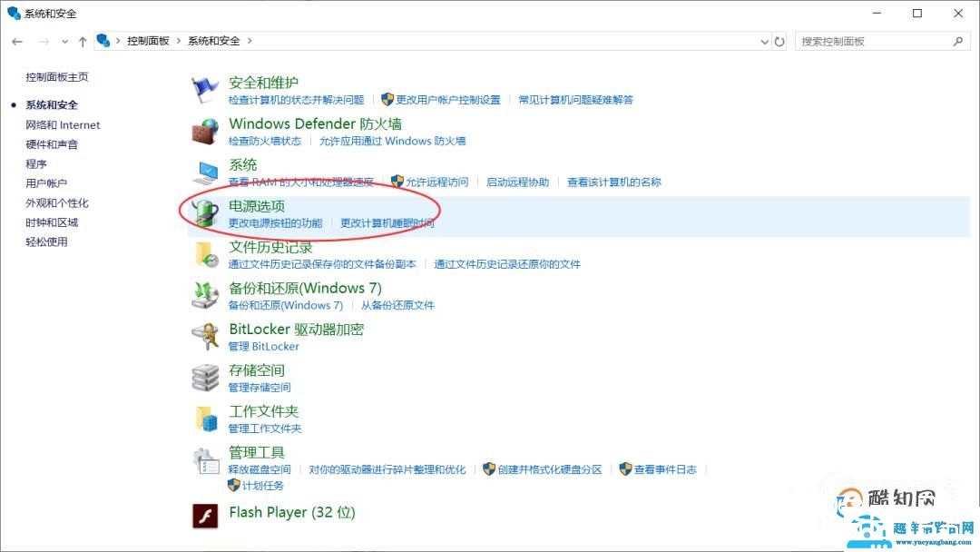
Task: Click the 允许远程访问 link
Action: [436, 182]
